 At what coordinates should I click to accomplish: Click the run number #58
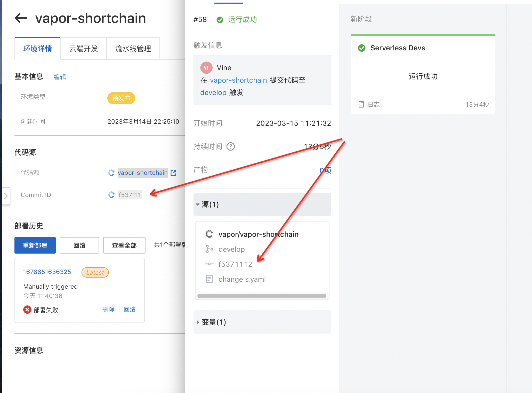click(200, 20)
